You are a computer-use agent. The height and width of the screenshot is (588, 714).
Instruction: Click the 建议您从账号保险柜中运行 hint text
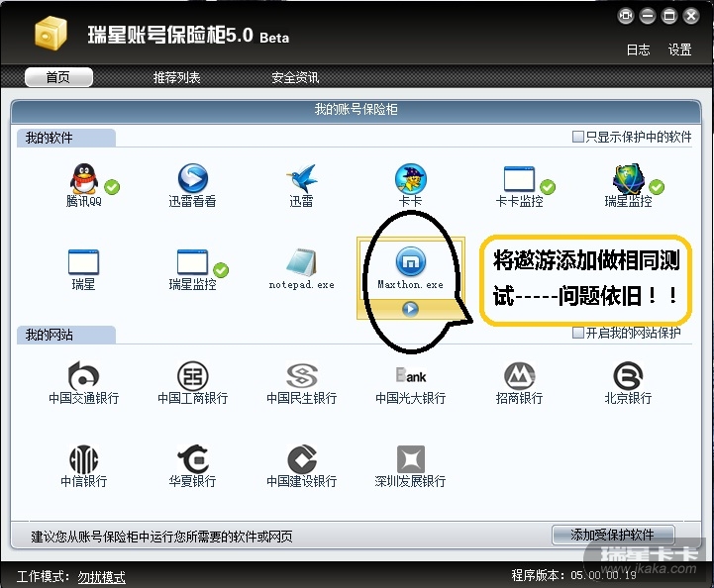pyautogui.click(x=161, y=537)
